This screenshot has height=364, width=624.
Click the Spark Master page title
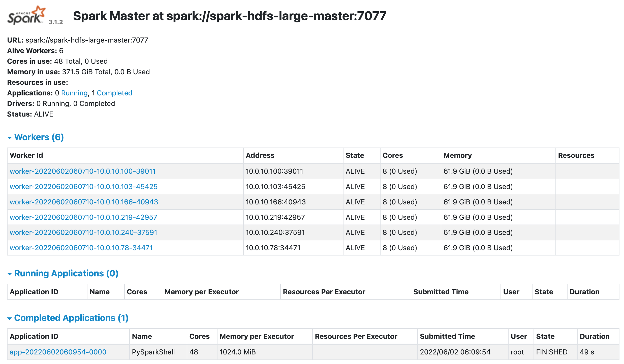click(x=230, y=16)
